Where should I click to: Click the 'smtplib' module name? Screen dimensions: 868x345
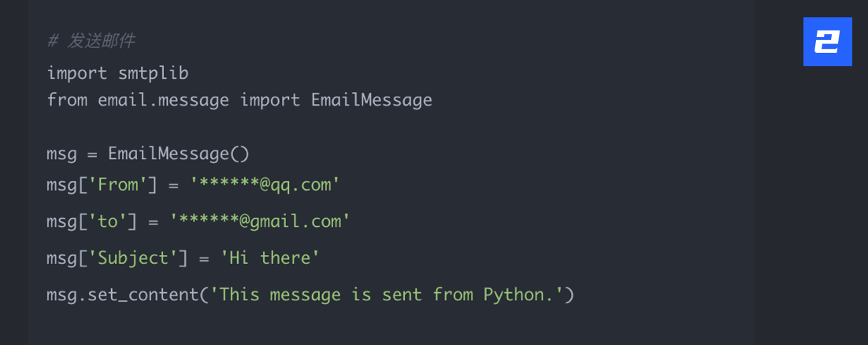pyautogui.click(x=153, y=73)
